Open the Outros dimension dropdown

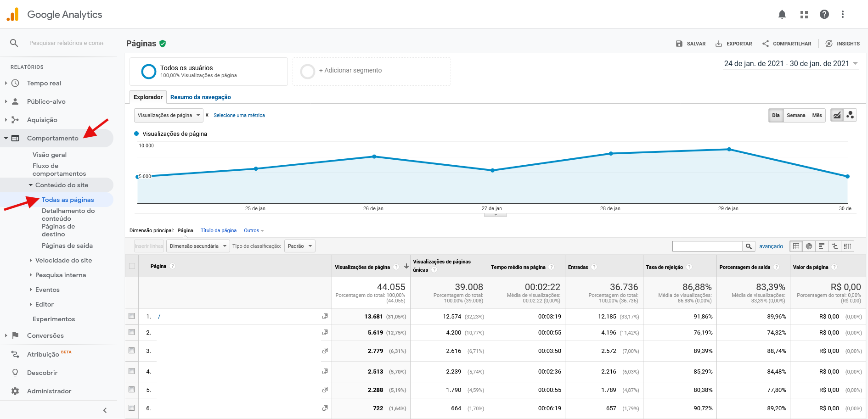tap(254, 230)
